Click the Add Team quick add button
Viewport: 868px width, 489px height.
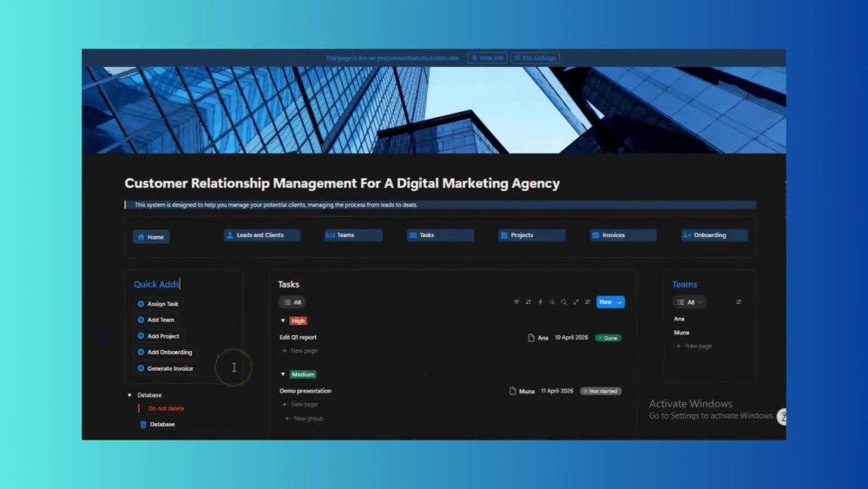click(x=155, y=320)
